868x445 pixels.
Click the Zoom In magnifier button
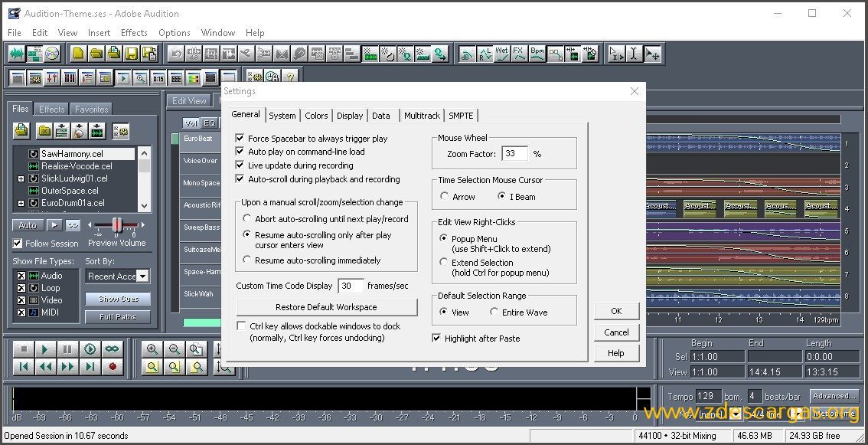tap(152, 349)
